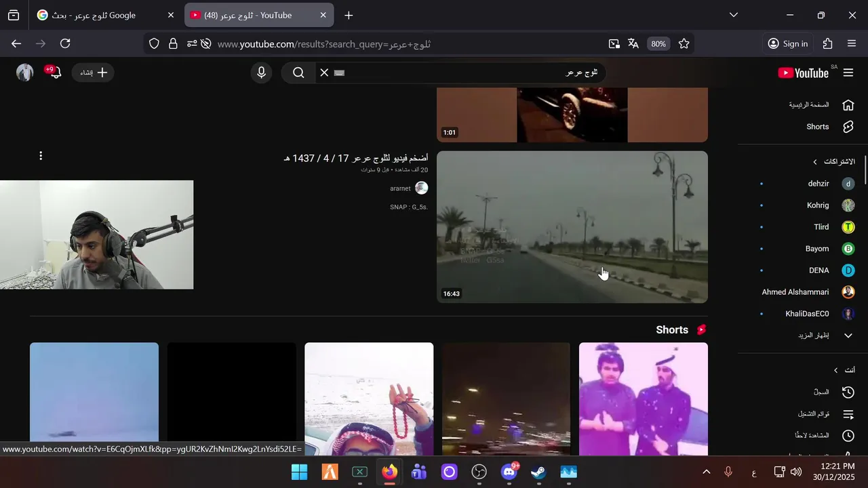Open playlists in the sidebar
The image size is (868, 488).
(825, 413)
